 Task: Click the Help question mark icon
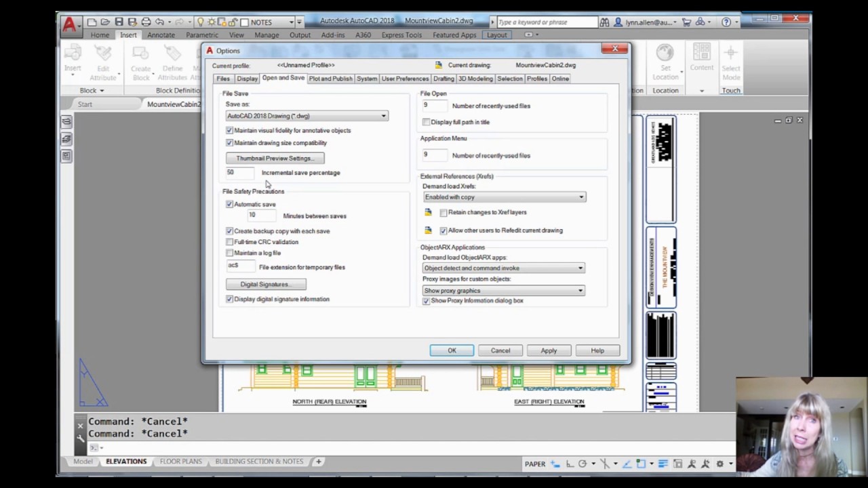click(x=727, y=22)
